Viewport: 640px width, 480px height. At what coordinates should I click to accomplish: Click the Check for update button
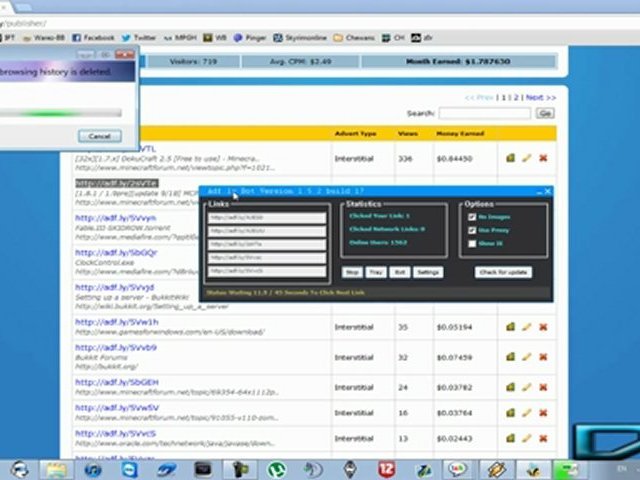click(504, 272)
